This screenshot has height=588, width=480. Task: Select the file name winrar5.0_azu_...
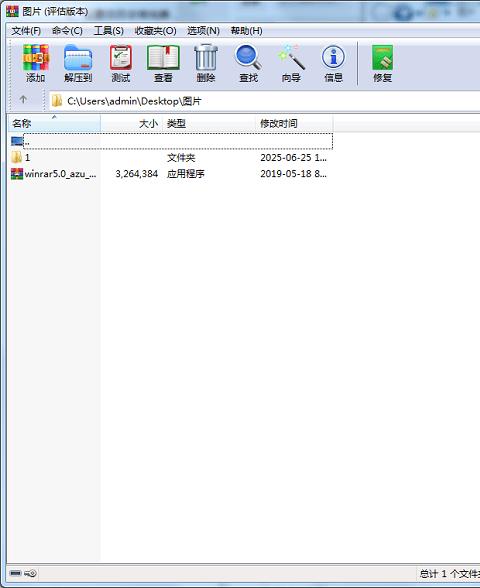point(60,174)
